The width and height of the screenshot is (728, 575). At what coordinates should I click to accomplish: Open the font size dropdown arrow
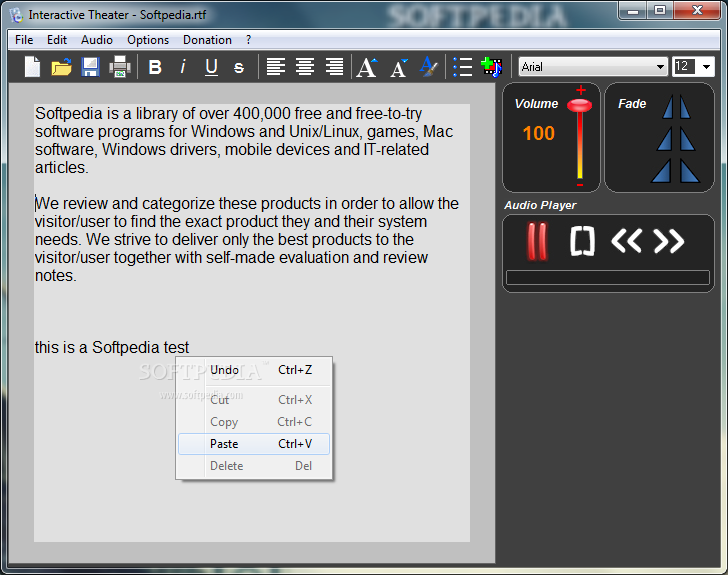706,67
